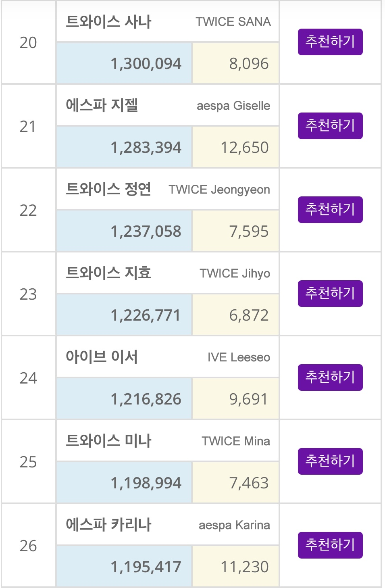Select the 에스파 카리나 name

[108, 525]
